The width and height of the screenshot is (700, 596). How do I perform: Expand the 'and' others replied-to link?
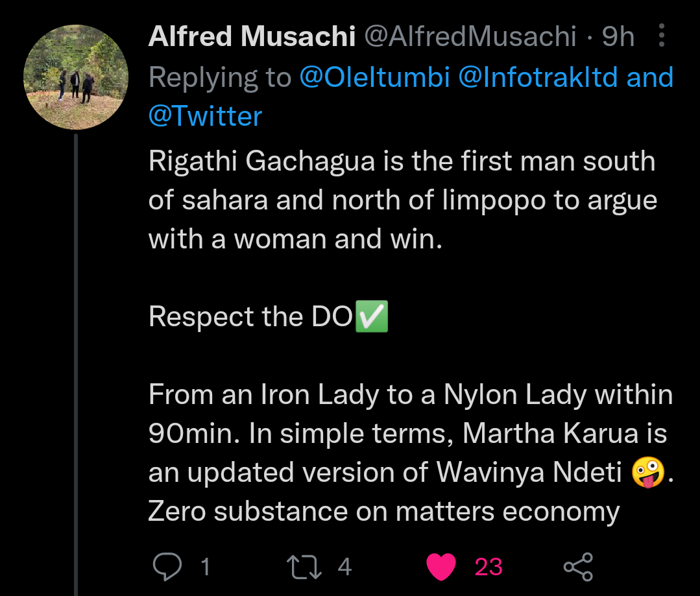pos(650,77)
